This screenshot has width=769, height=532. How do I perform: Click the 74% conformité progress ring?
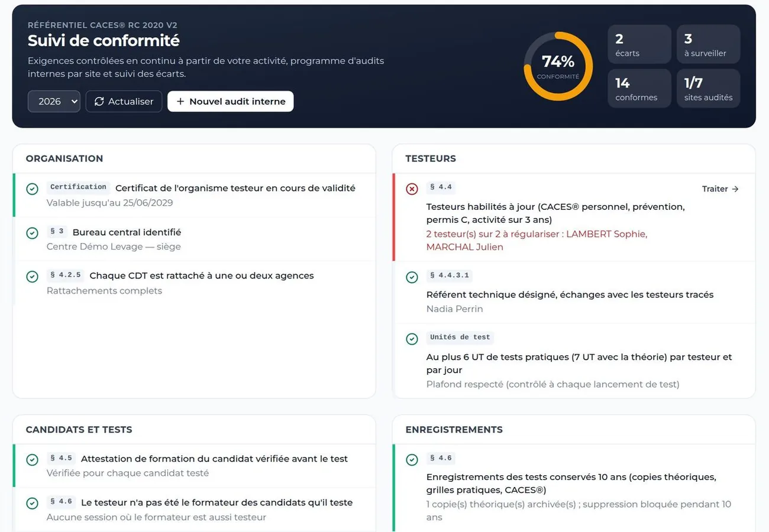click(558, 66)
